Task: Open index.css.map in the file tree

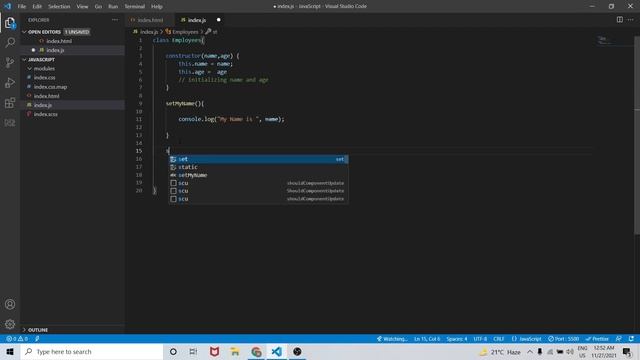Action: pyautogui.click(x=50, y=87)
